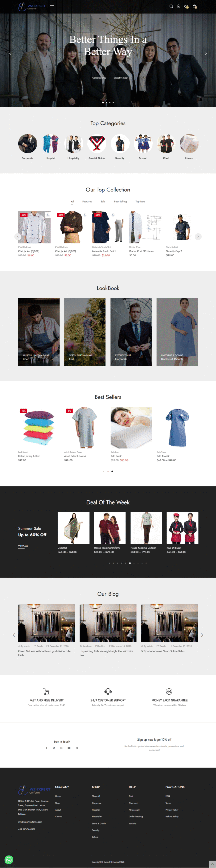Image resolution: width=216 pixels, height=868 pixels.
Task: Click the VIEW ALL summer sale link
Action: coord(23,546)
